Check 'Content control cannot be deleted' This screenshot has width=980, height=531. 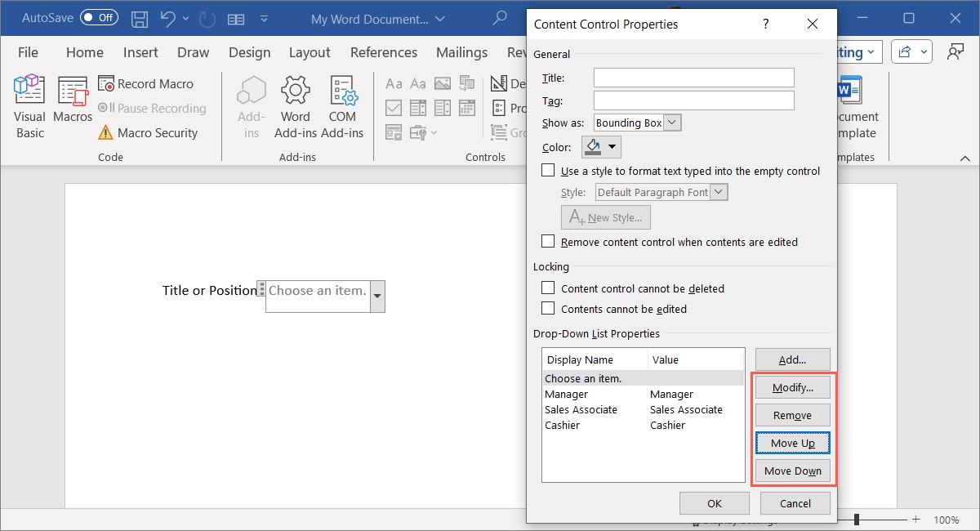pos(548,288)
